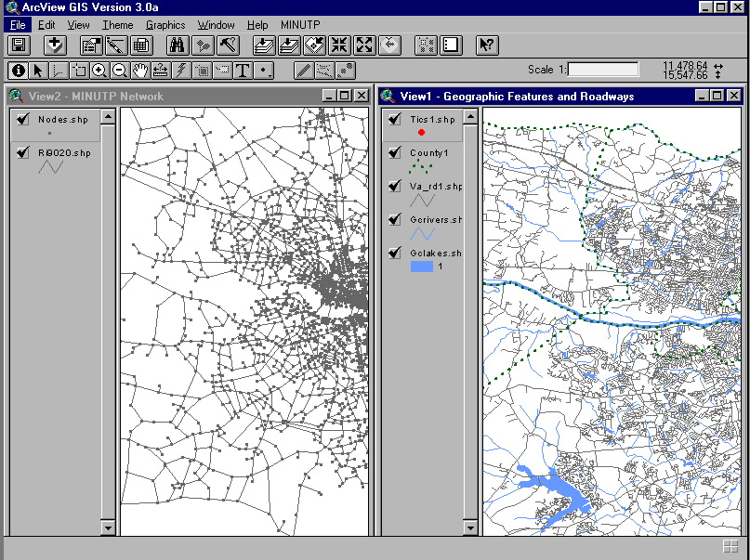750x560 pixels.
Task: Click Zoom to Active Themes icon
Action: point(289,46)
